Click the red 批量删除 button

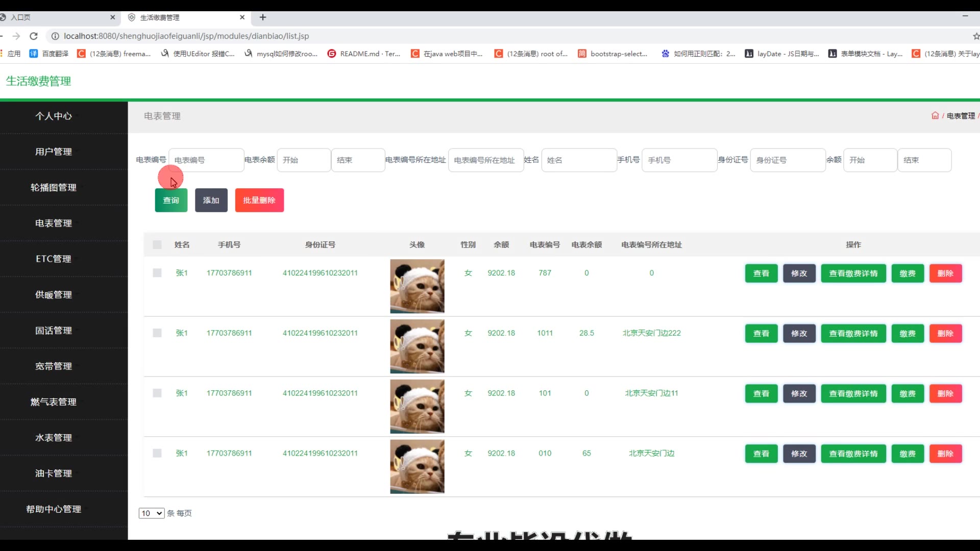coord(259,201)
